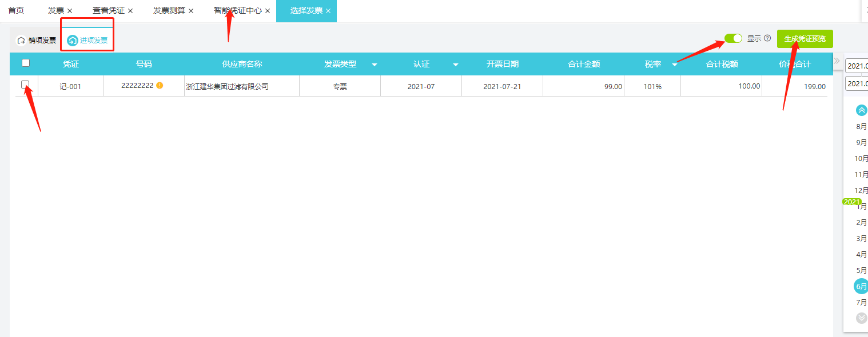
Task: Click the 101% tax rate cell
Action: point(652,86)
